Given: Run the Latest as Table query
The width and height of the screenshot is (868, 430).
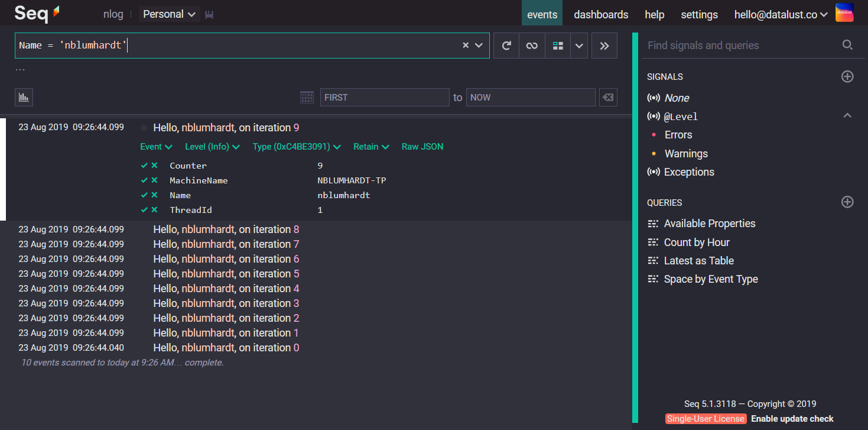Looking at the screenshot, I should 699,261.
